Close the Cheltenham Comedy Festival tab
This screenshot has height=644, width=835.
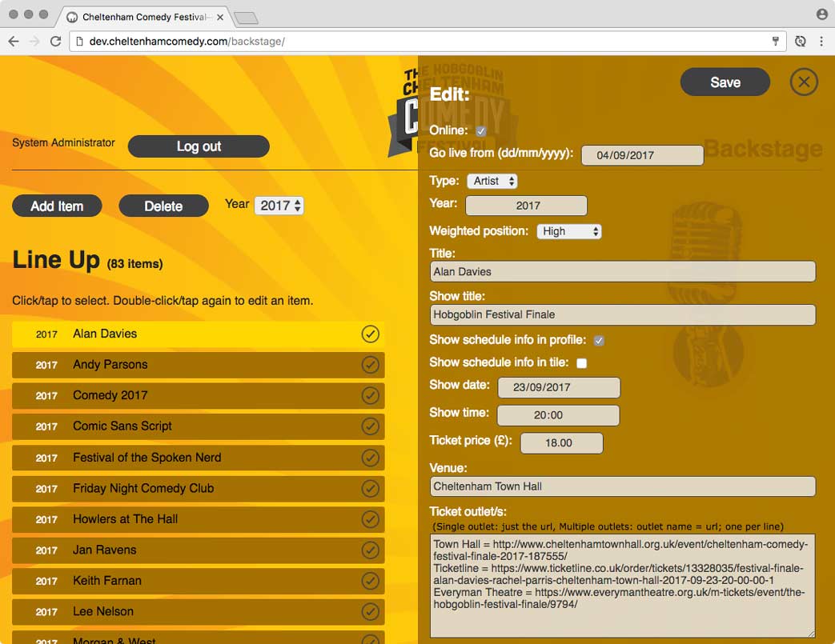[x=220, y=17]
